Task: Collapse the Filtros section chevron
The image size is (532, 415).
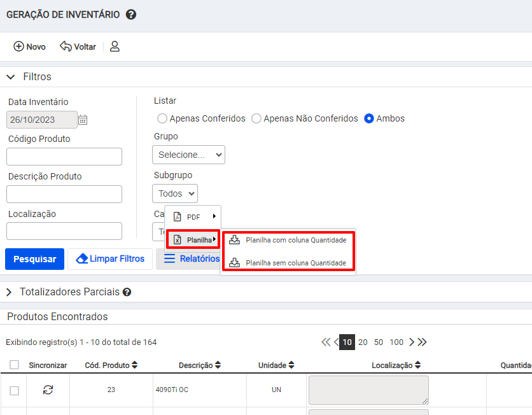Action: click(x=11, y=77)
